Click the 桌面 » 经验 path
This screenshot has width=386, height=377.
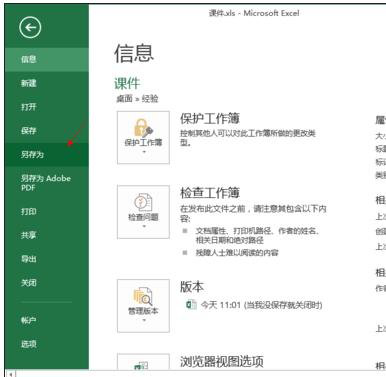(x=137, y=99)
